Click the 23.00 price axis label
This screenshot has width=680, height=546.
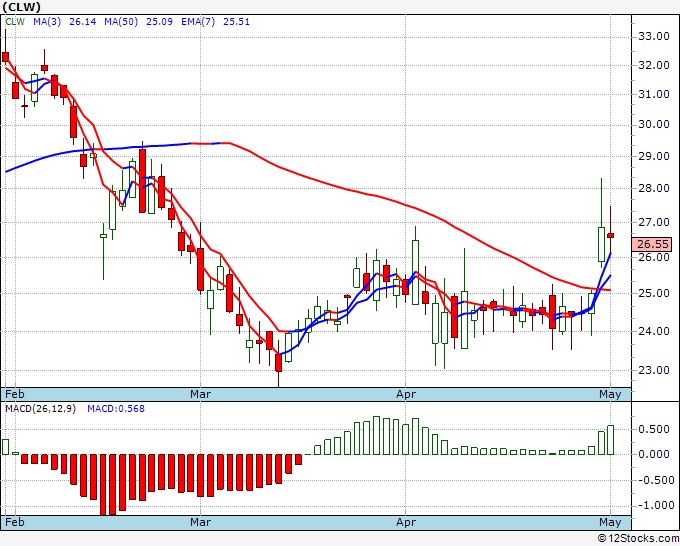pos(654,370)
